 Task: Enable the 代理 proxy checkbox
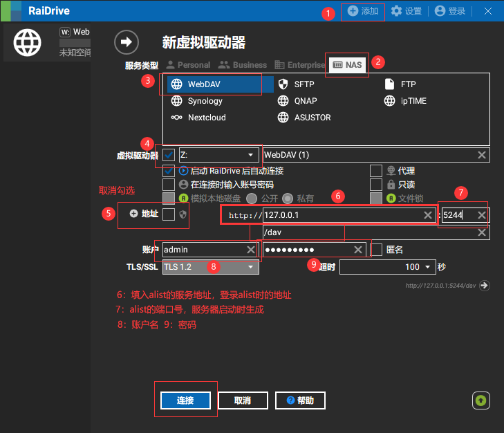[375, 171]
